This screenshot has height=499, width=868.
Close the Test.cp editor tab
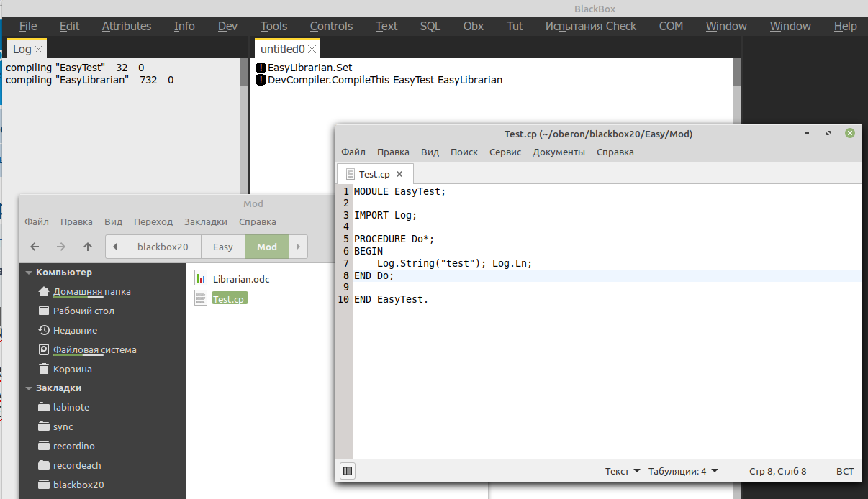click(399, 174)
